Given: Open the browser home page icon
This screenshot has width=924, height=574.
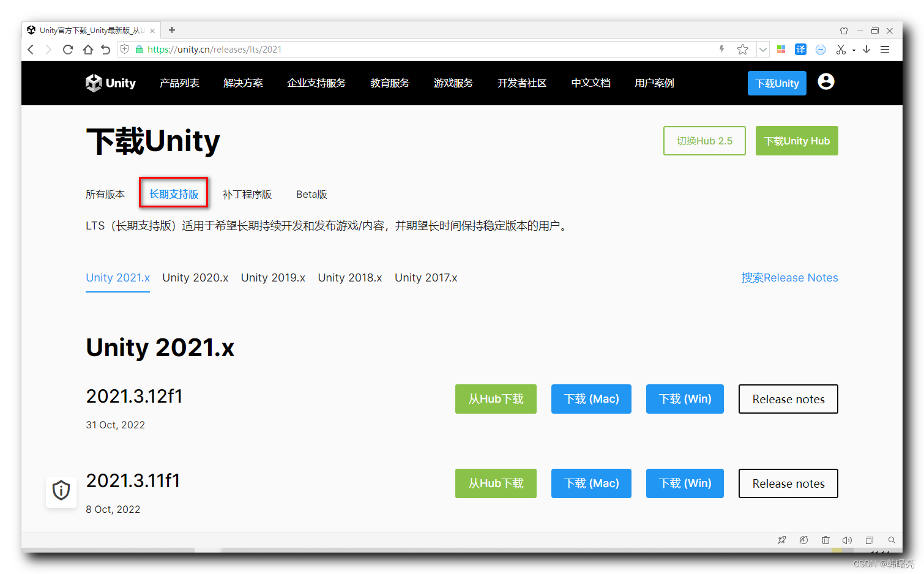Looking at the screenshot, I should 88,50.
